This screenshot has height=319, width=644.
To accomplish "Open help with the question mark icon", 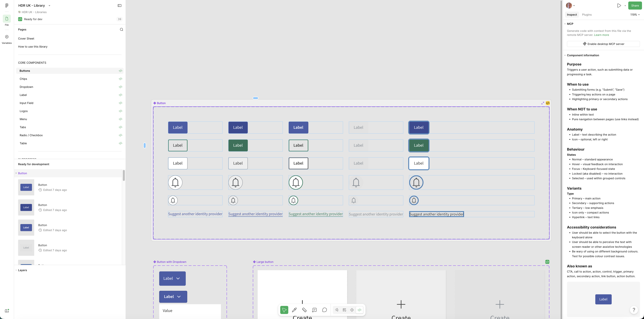I will (634, 310).
